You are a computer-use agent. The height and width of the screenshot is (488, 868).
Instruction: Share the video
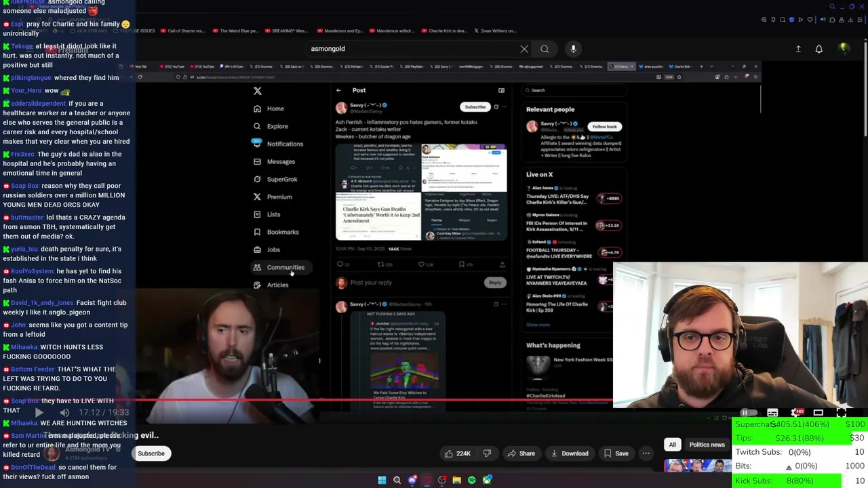pyautogui.click(x=521, y=453)
